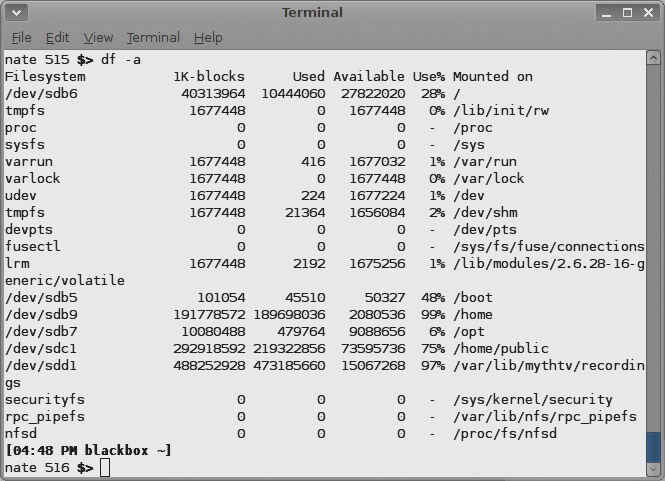This screenshot has height=481, width=665.
Task: Click the Terminal window title text
Action: [x=313, y=12]
